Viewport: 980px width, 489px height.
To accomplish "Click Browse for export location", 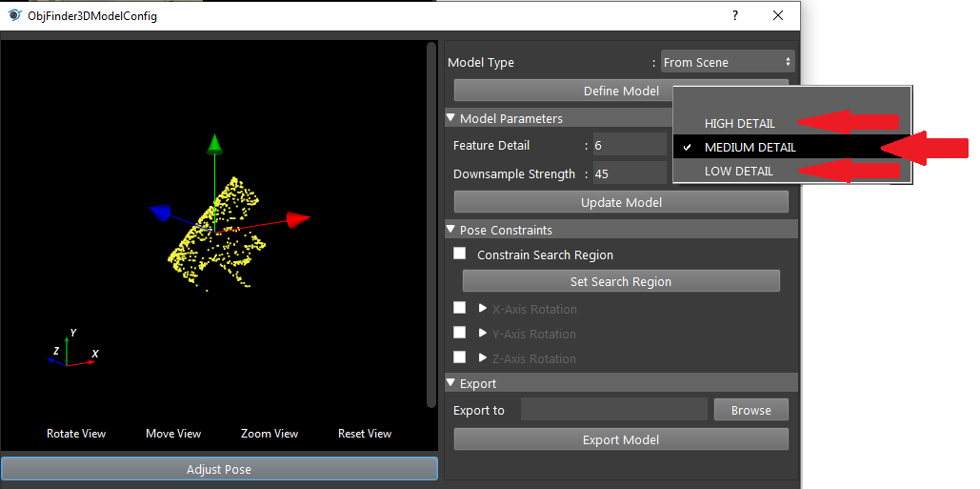I will [751, 410].
